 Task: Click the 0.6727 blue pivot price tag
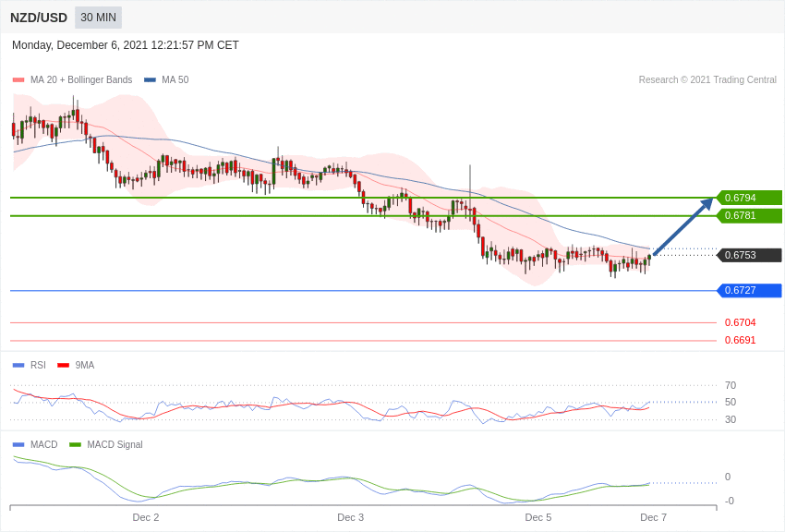point(750,290)
